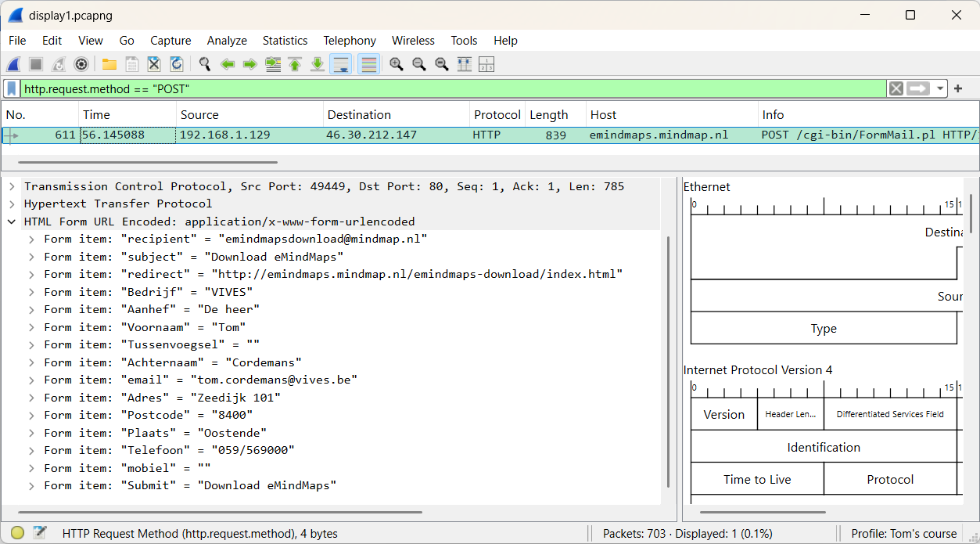Toggle auto-scroll during live capture
The image size is (980, 544).
(340, 64)
